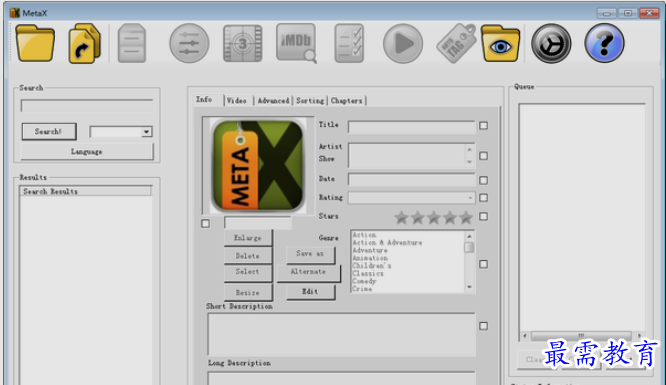
Task: Click the Search! button
Action: point(49,132)
